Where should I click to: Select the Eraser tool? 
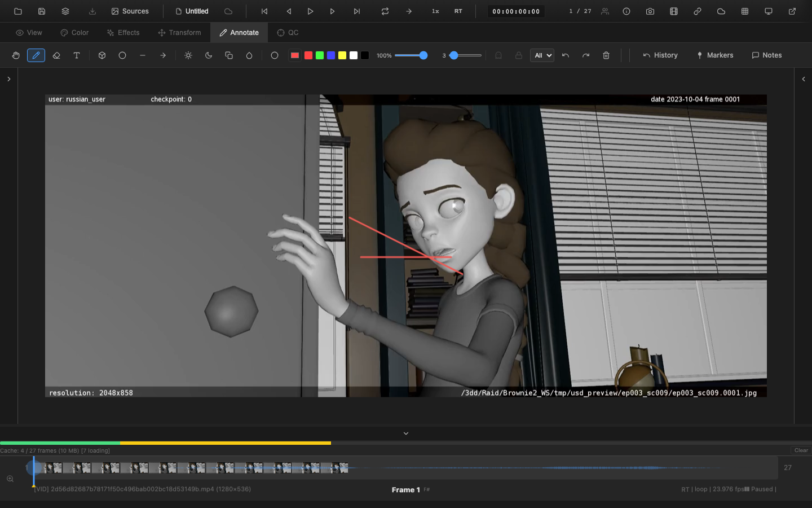pyautogui.click(x=56, y=55)
